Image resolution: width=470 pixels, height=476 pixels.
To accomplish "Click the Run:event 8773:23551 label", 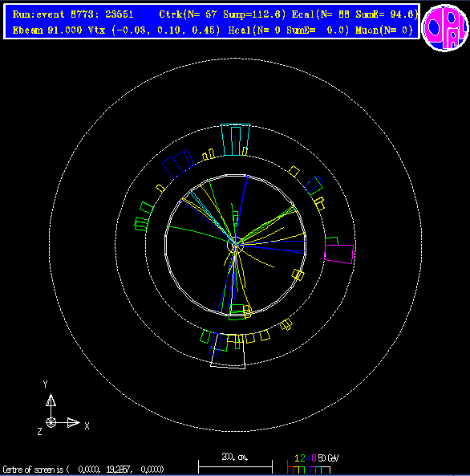I will (x=73, y=14).
